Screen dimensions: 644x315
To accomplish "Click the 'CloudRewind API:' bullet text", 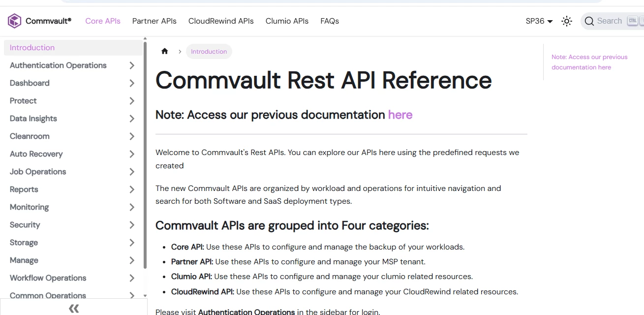I will pos(203,292).
